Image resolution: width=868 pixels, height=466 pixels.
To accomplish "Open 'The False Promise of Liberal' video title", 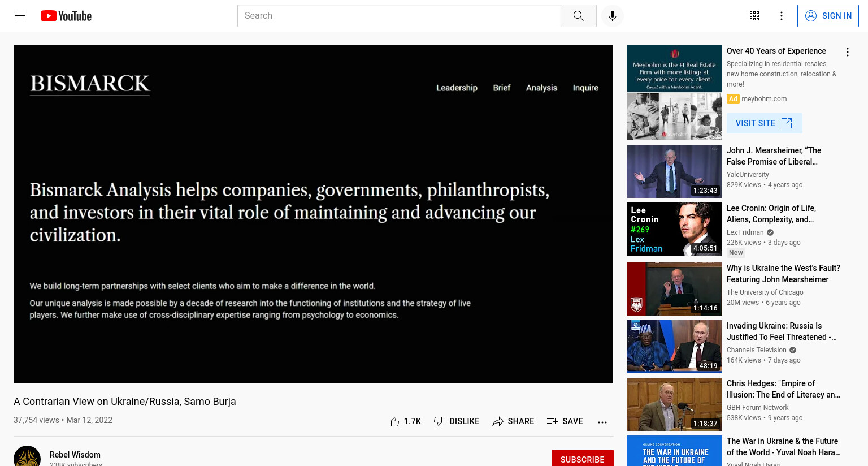I will coord(774,156).
